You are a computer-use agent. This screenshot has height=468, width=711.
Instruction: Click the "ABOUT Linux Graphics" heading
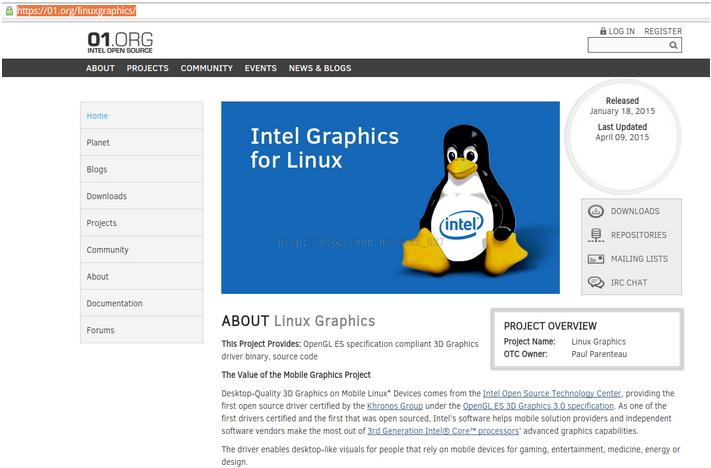coord(298,321)
